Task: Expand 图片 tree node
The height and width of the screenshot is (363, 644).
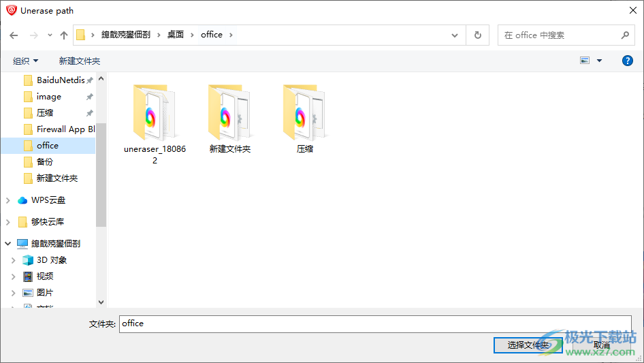Action: point(13,293)
